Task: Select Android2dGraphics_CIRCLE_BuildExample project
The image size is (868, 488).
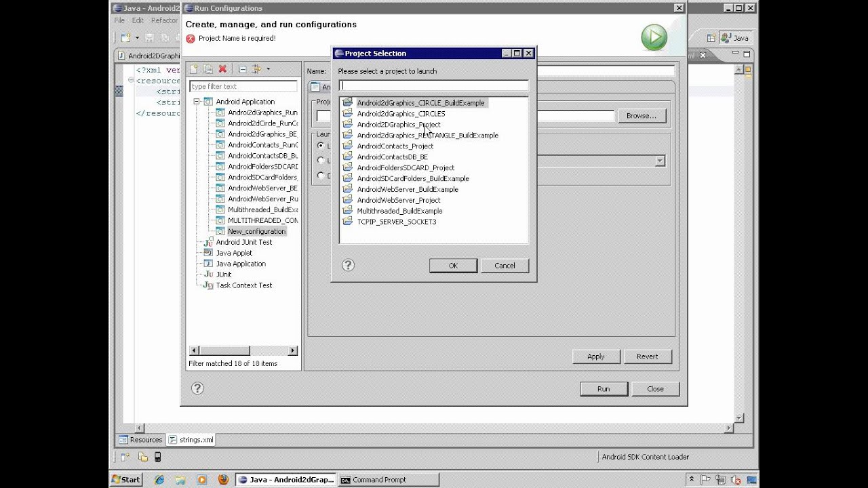Action: pyautogui.click(x=420, y=103)
